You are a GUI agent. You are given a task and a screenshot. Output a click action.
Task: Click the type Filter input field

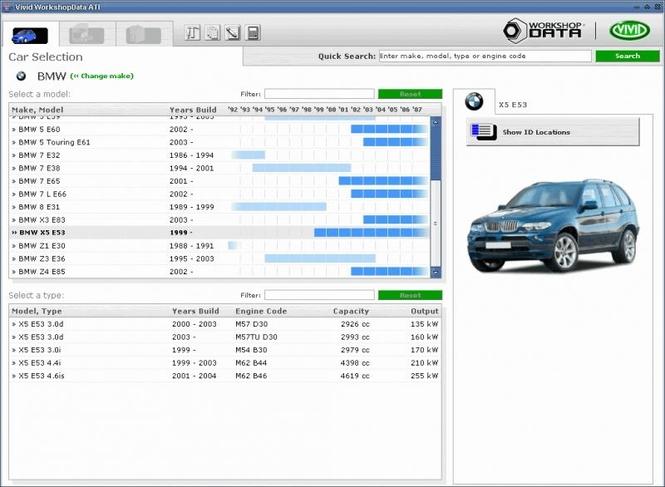click(x=319, y=295)
